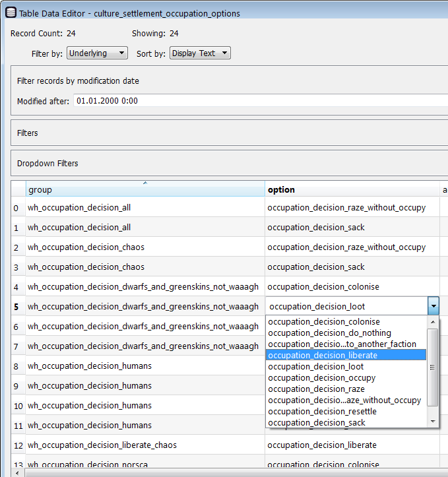Open the Filter by Underlying dropdown
Viewport: 448px width, 477px height.
coord(97,53)
